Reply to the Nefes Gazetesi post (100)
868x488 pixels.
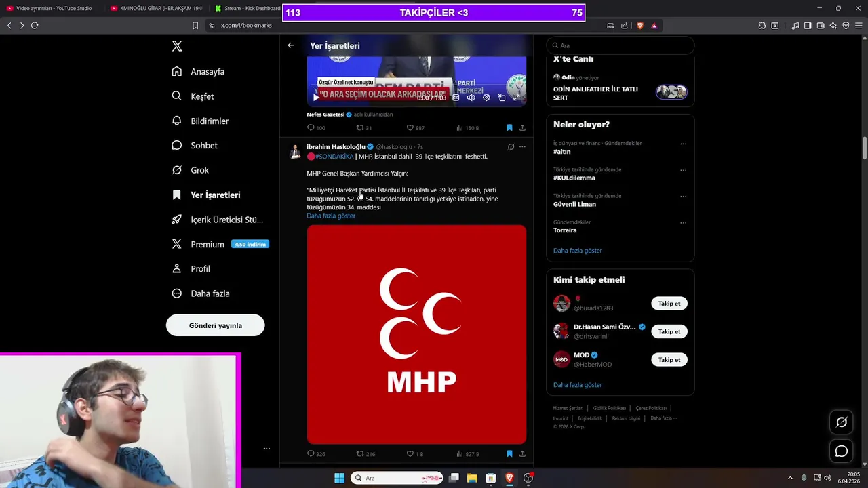[316, 127]
